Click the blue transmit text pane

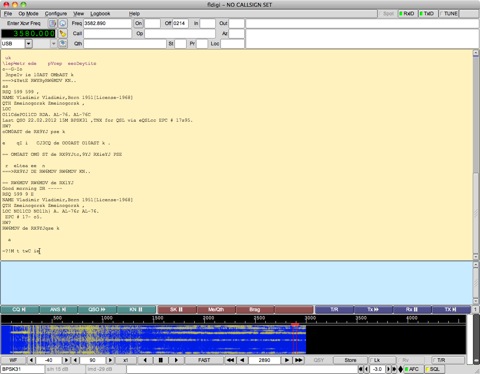(x=237, y=283)
